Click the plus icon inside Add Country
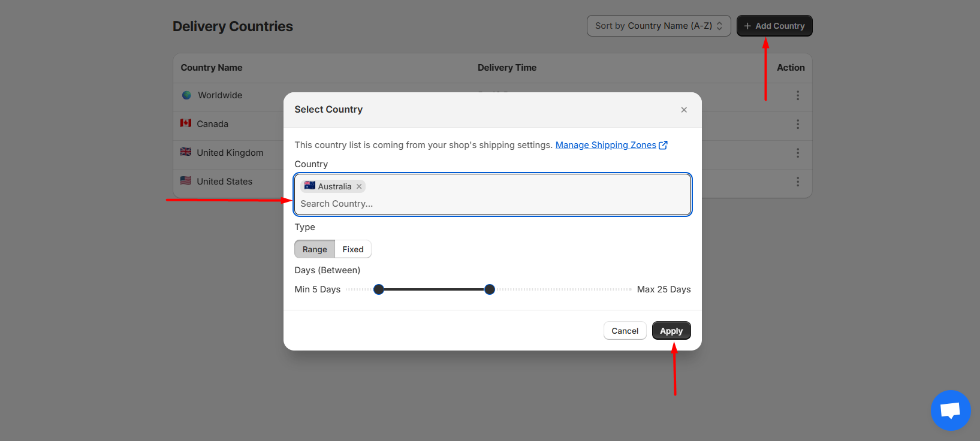This screenshot has height=441, width=980. click(x=747, y=26)
